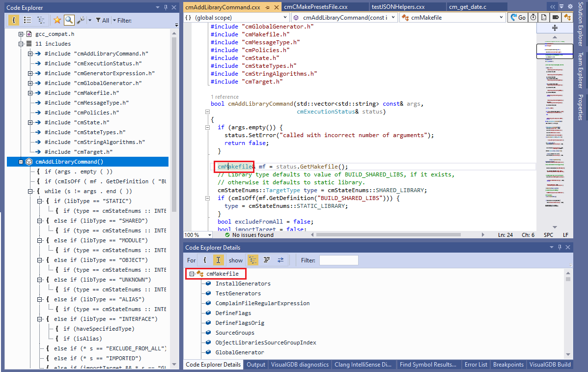
Task: Toggle the curly-brace scope button in Details panel
Action: (205, 260)
